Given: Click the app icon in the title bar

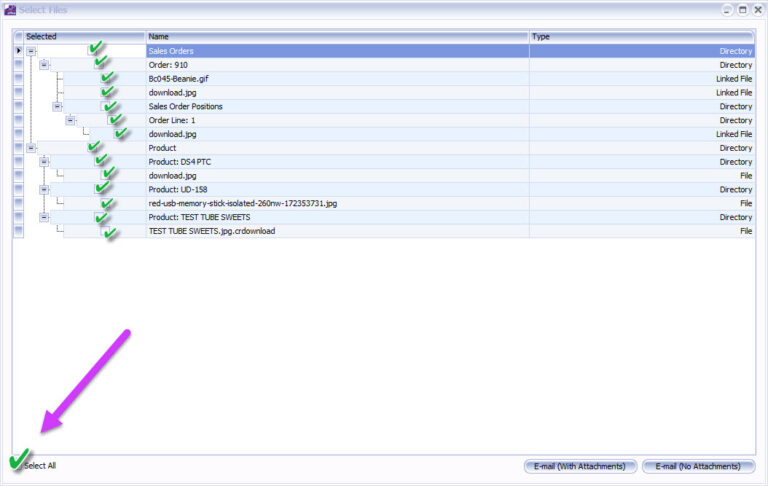Looking at the screenshot, I should click(x=10, y=9).
